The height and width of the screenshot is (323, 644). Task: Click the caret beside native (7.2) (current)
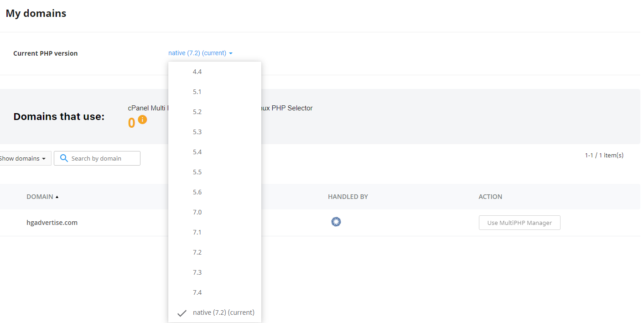point(231,53)
